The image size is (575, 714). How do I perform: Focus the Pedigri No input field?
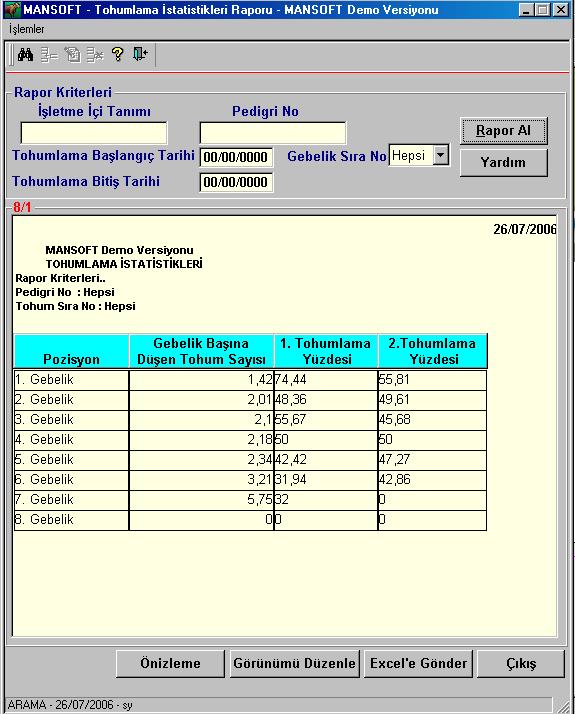pyautogui.click(x=273, y=133)
